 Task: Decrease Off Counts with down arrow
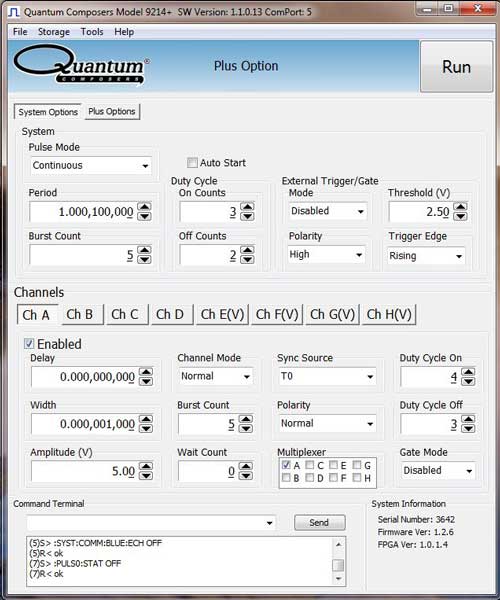[x=248, y=259]
